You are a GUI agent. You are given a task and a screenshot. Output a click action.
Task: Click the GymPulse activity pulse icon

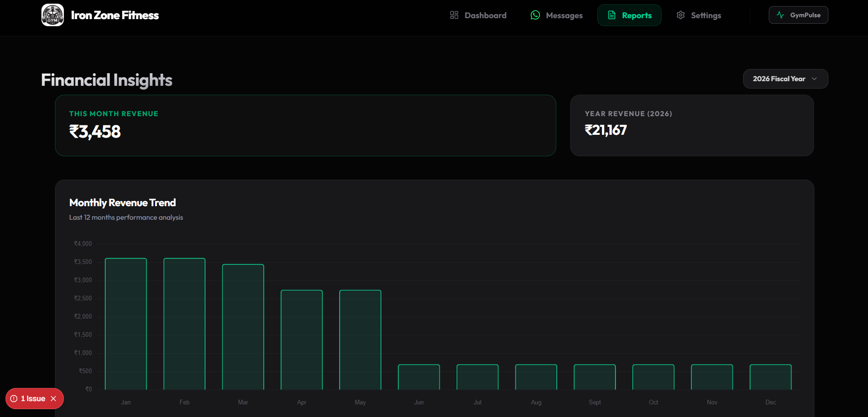tap(780, 15)
